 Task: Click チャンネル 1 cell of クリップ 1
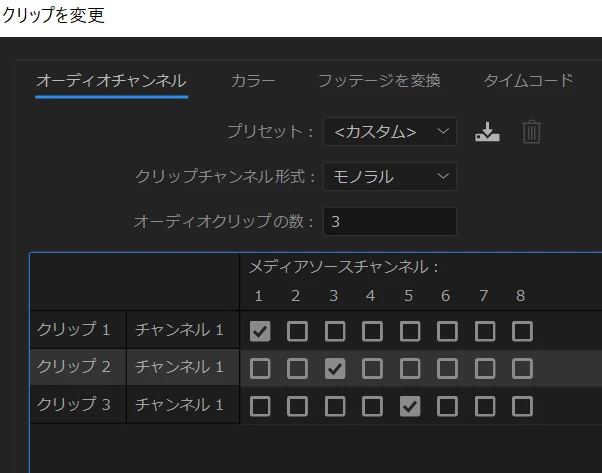click(183, 330)
